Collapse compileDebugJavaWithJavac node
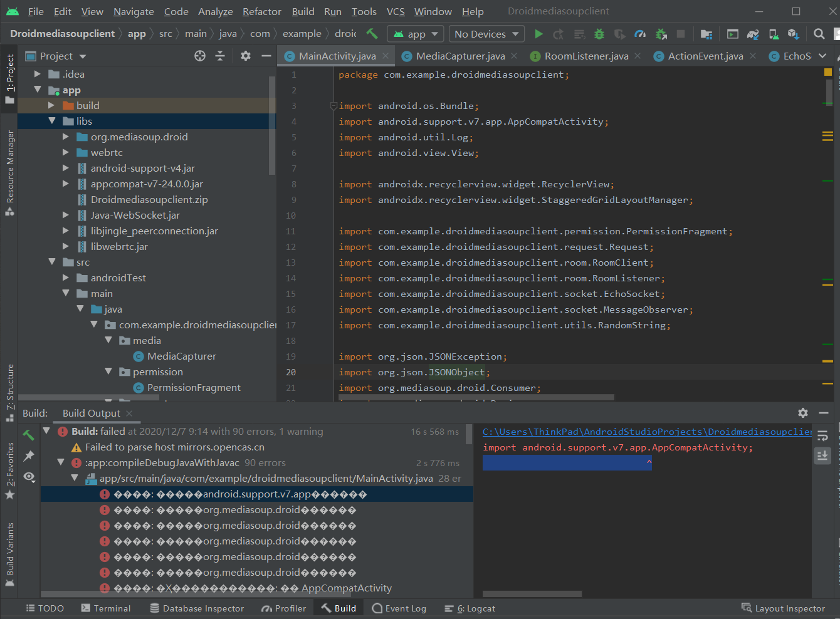The image size is (840, 619). click(61, 462)
